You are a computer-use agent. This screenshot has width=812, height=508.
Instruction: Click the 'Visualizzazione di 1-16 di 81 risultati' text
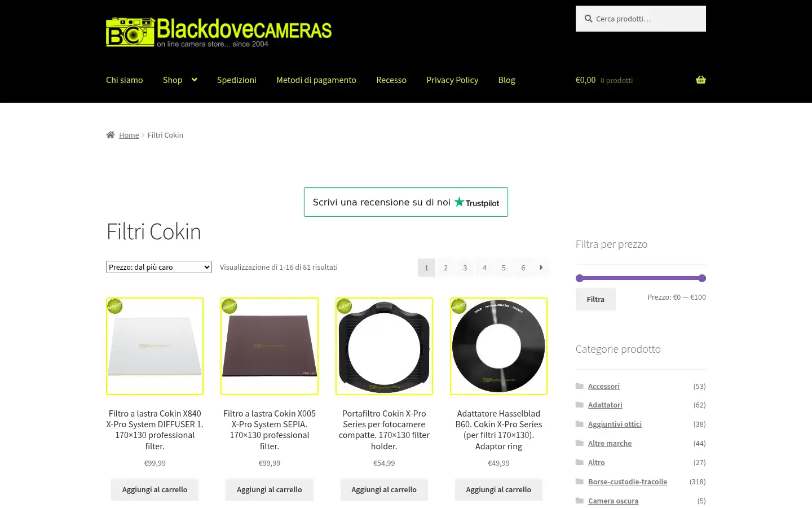click(x=279, y=267)
